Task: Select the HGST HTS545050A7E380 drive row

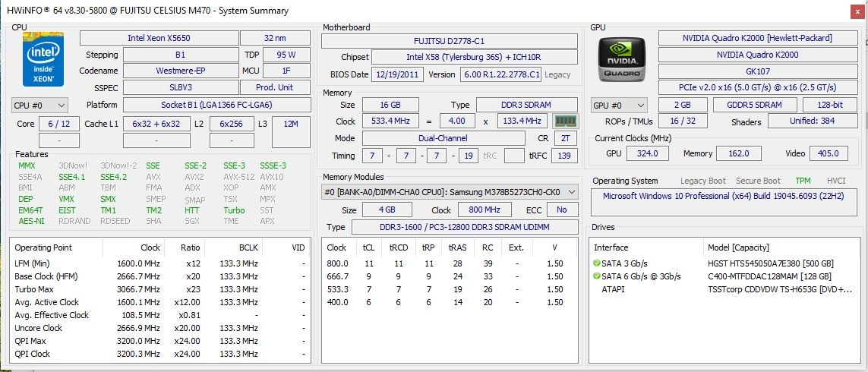Action: click(724, 263)
